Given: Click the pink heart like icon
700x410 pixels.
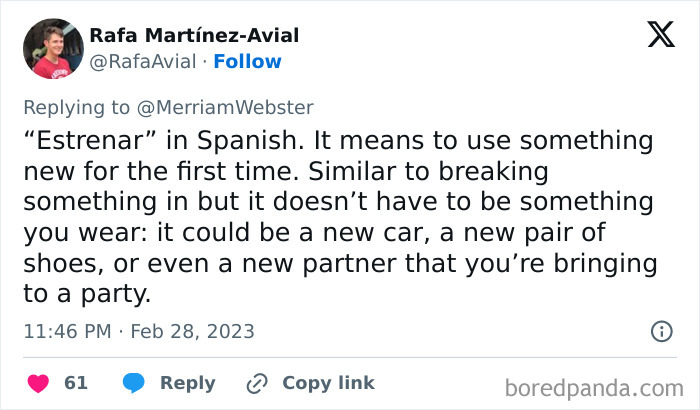Looking at the screenshot, I should [37, 383].
